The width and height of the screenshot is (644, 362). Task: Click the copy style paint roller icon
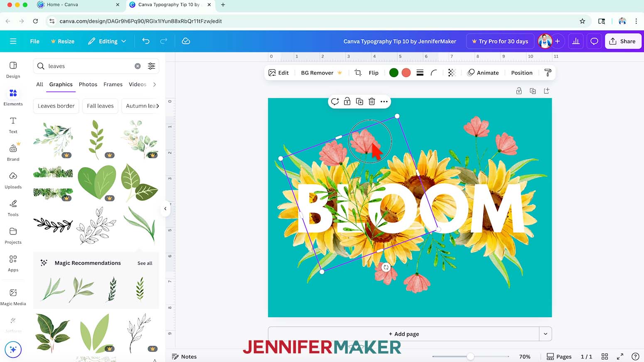[x=548, y=73]
